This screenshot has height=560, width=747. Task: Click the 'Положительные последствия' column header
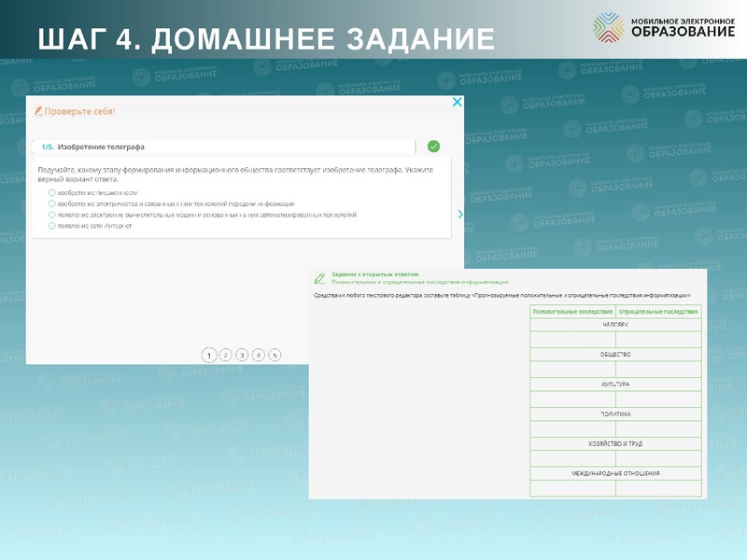pos(572,312)
